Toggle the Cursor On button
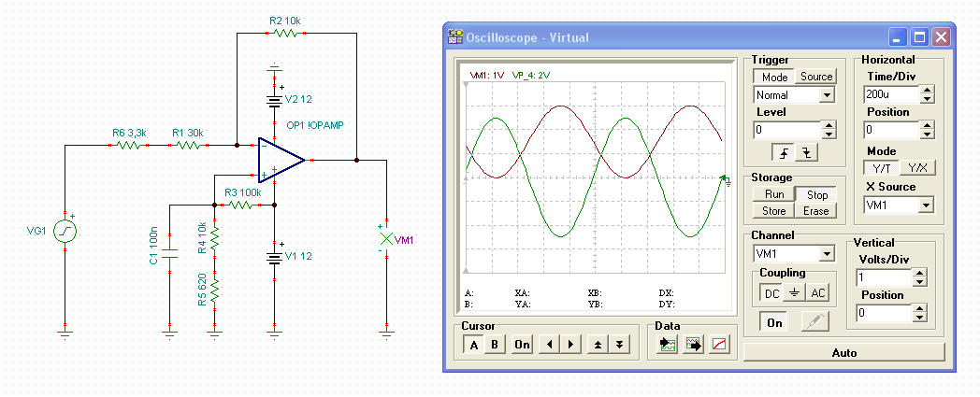 (x=522, y=344)
